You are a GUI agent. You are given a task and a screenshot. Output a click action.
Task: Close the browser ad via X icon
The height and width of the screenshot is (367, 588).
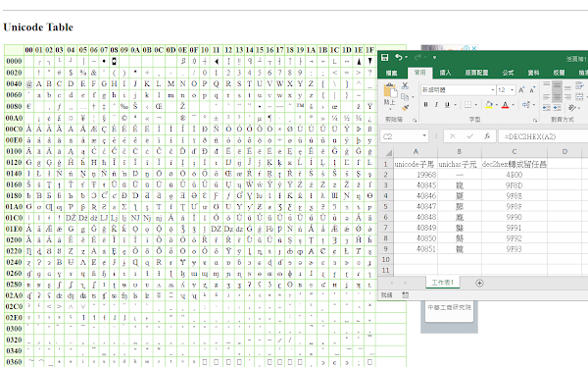pyautogui.click(x=474, y=48)
